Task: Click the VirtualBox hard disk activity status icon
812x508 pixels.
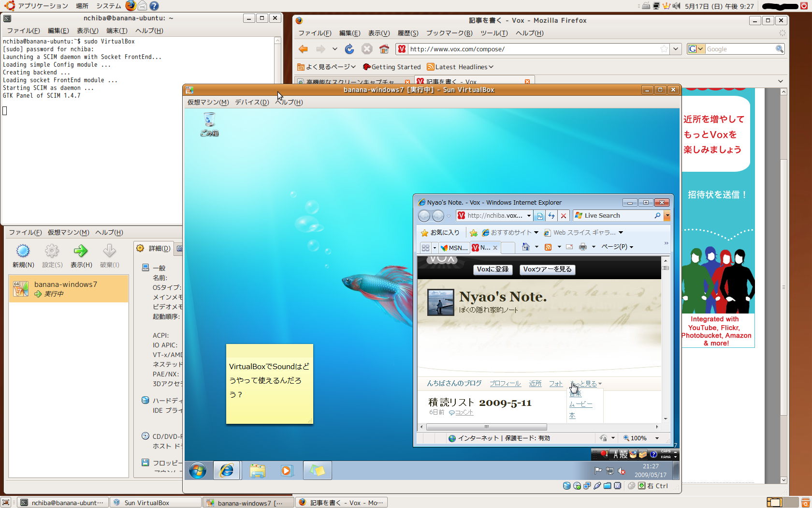Action: click(566, 486)
